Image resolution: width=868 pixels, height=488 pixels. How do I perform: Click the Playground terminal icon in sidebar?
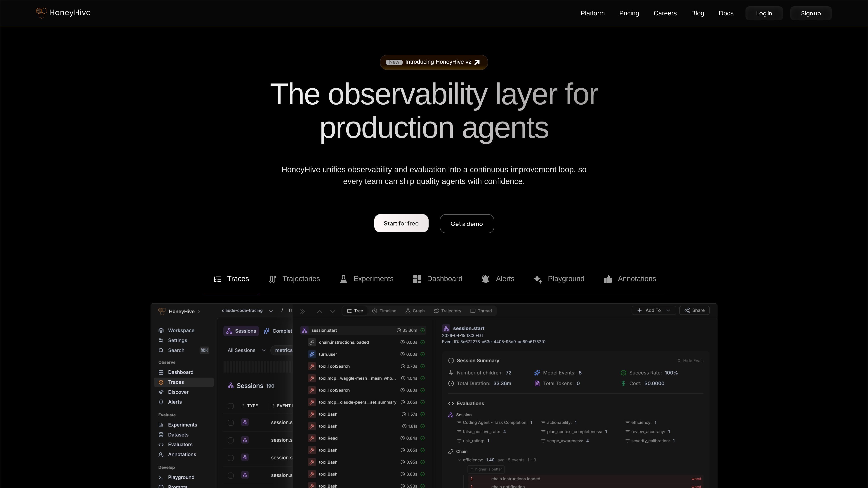tap(161, 478)
